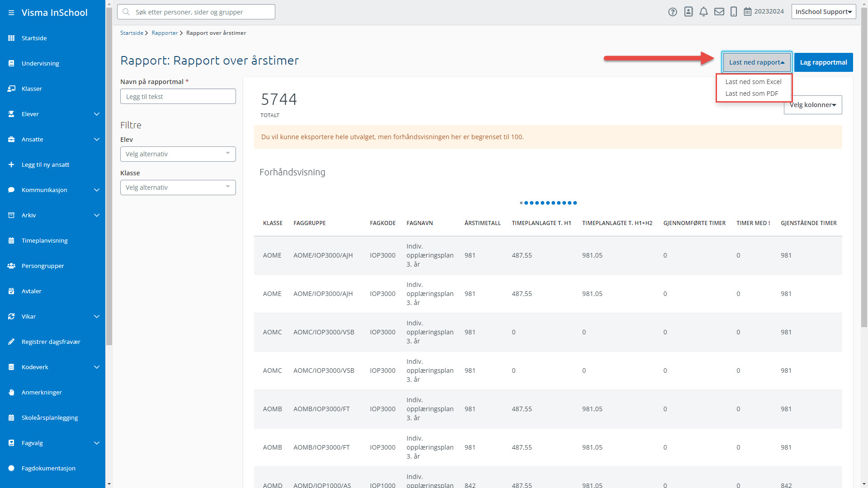The height and width of the screenshot is (488, 868).
Task: Click the Anmerkninger hand icon
Action: point(11,392)
